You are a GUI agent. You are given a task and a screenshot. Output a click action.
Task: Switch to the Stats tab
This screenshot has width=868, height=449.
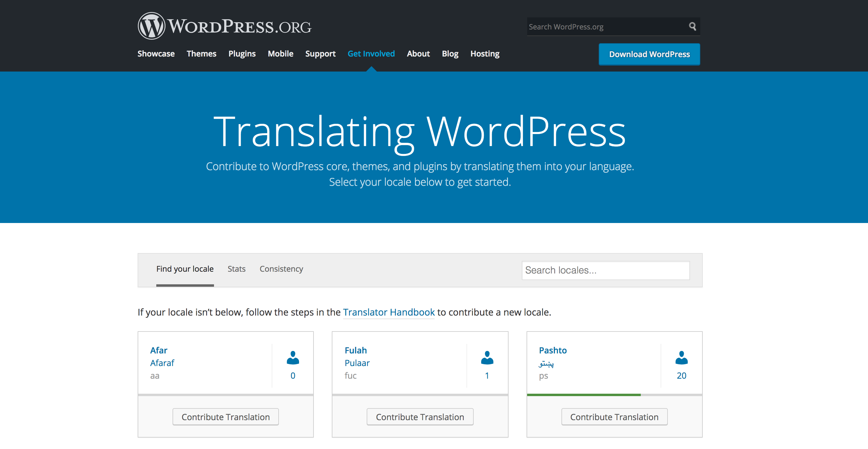tap(236, 269)
